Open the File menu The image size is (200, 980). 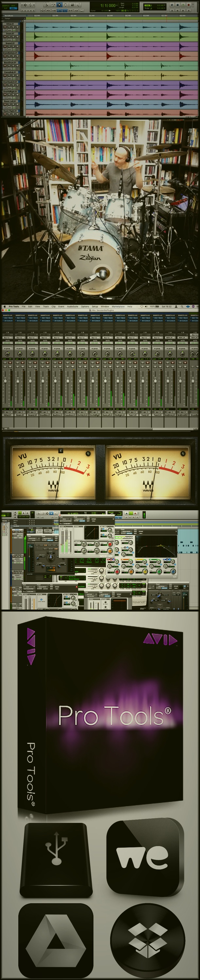[x=24, y=306]
